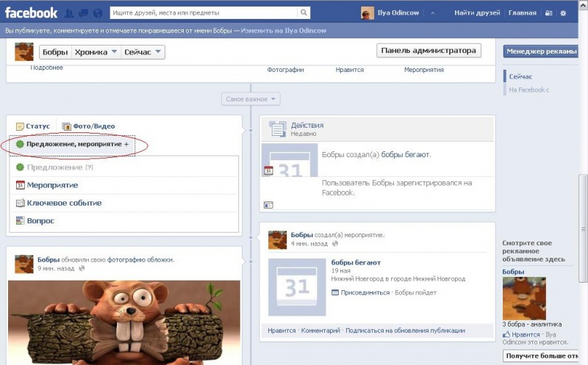The height and width of the screenshot is (365, 588).
Task: Click the search friends input field
Action: coord(204,12)
